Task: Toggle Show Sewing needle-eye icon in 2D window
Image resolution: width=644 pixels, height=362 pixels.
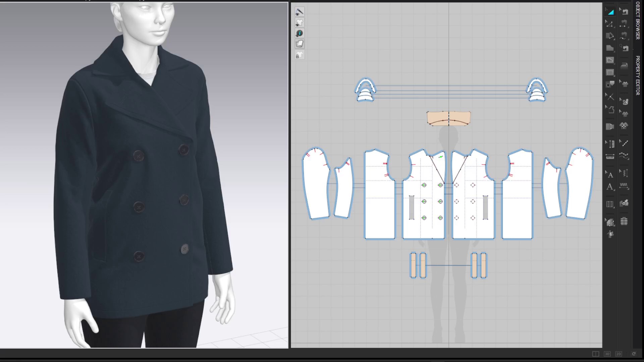Action: coord(300,12)
